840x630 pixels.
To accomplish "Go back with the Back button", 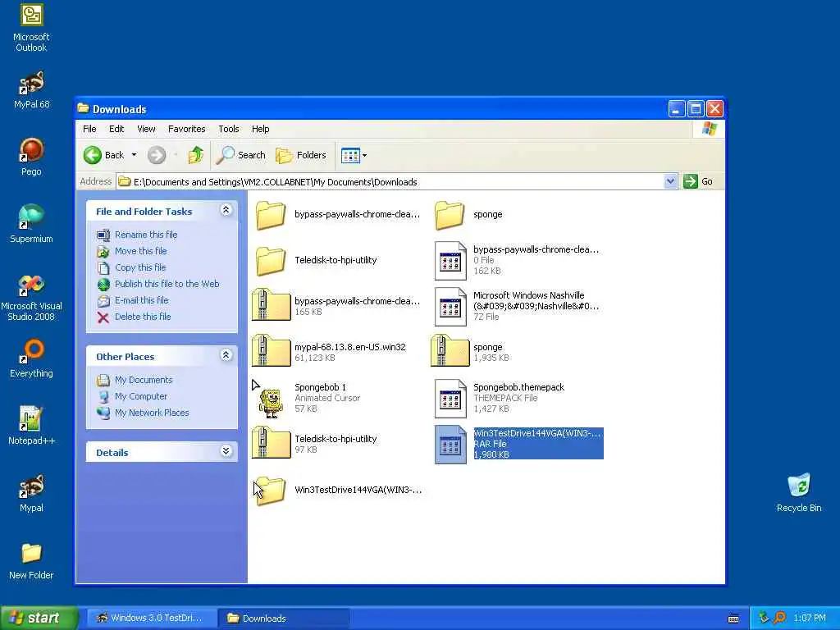I will click(104, 155).
